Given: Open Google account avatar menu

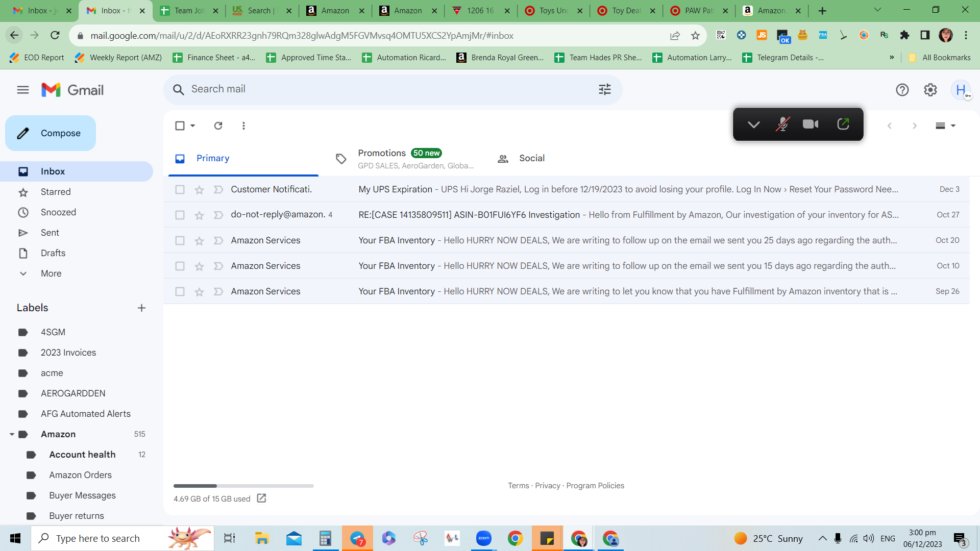Looking at the screenshot, I should pyautogui.click(x=961, y=90).
